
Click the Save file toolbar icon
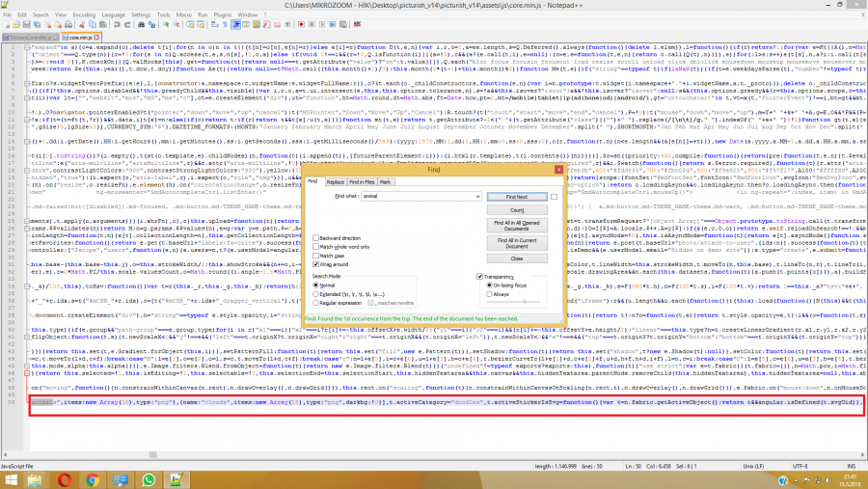(x=23, y=26)
